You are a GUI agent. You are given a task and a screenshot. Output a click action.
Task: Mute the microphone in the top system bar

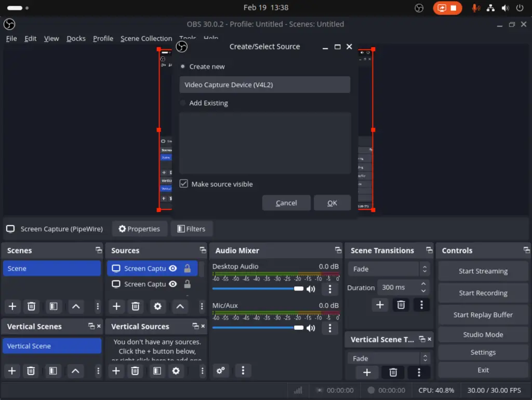pyautogui.click(x=475, y=7)
